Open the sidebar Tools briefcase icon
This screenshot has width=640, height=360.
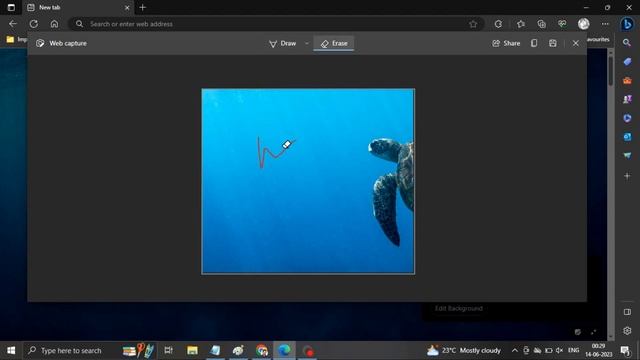coord(627,80)
